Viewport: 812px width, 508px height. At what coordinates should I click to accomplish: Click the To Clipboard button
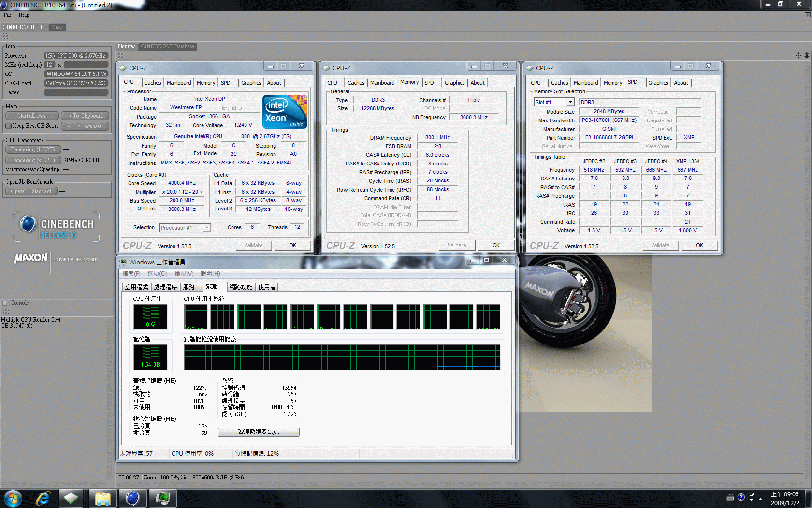tap(85, 116)
